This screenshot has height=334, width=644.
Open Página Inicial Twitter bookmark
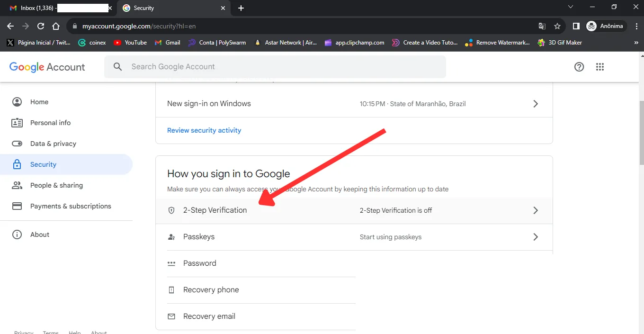(x=38, y=42)
